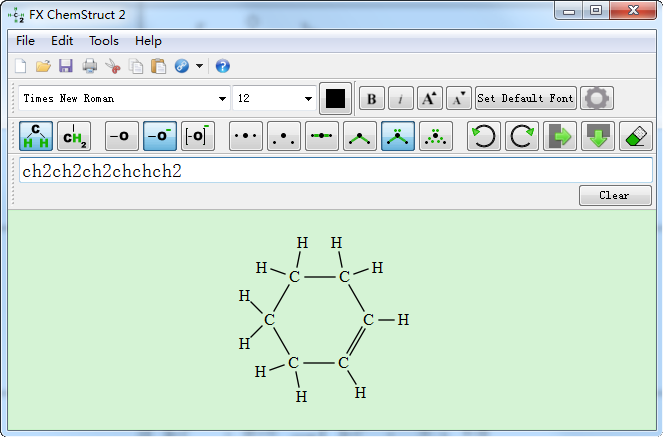664x438 pixels.
Task: Click the black color swatch
Action: [336, 98]
